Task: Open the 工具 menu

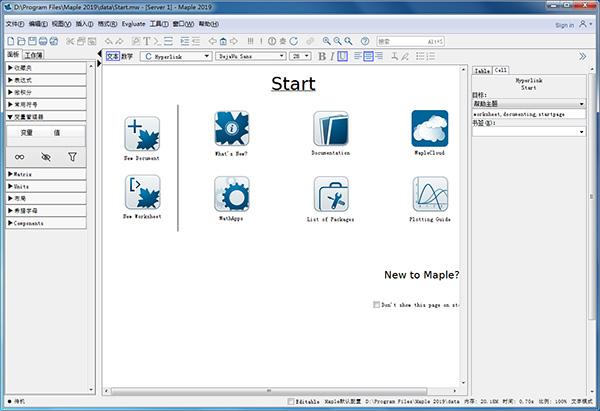Action: (x=159, y=24)
